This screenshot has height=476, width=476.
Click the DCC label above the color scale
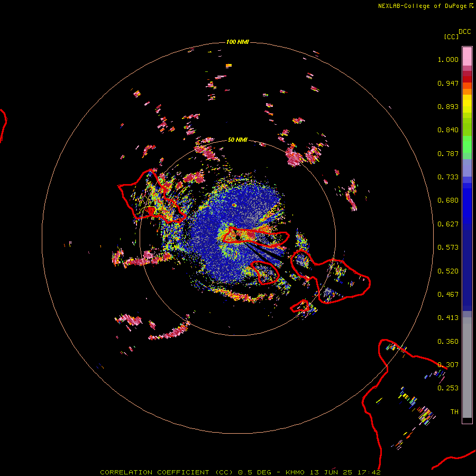[464, 32]
